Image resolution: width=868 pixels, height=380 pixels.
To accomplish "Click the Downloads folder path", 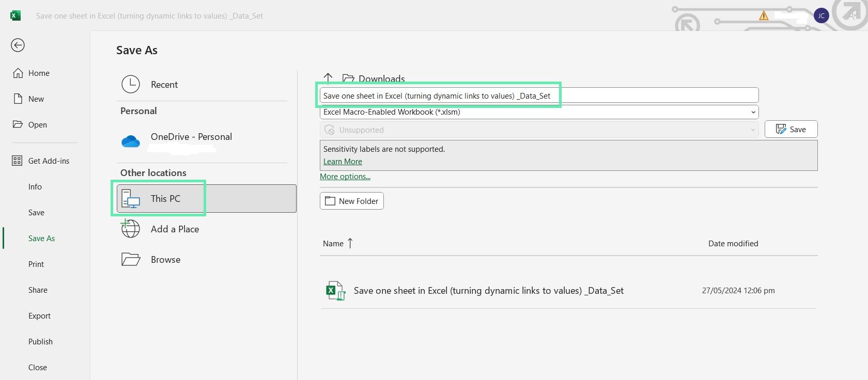I will click(374, 78).
